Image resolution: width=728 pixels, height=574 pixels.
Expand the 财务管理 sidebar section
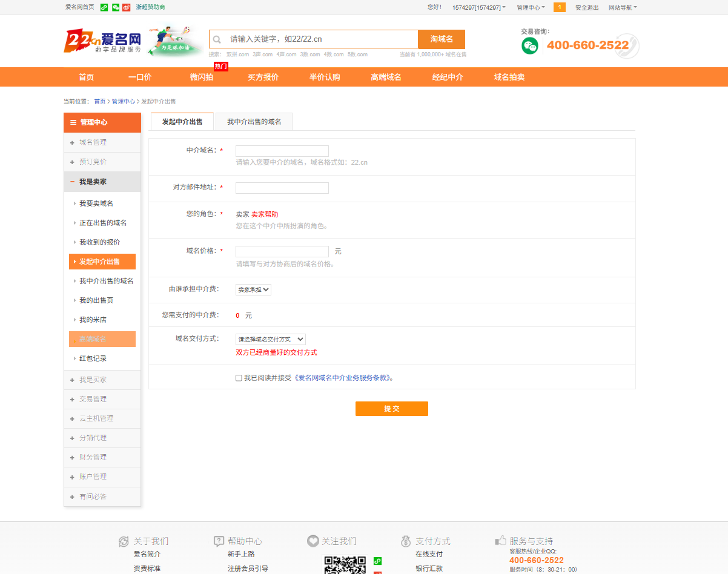pos(102,457)
